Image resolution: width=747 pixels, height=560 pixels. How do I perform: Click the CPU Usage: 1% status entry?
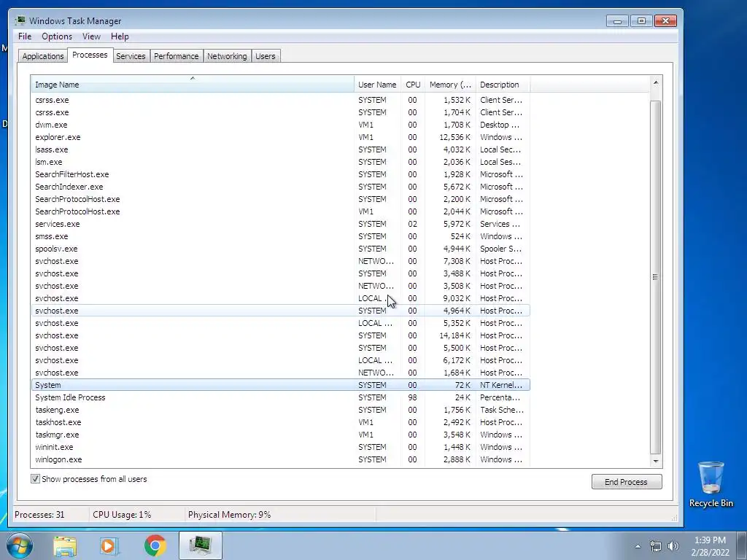tap(122, 514)
